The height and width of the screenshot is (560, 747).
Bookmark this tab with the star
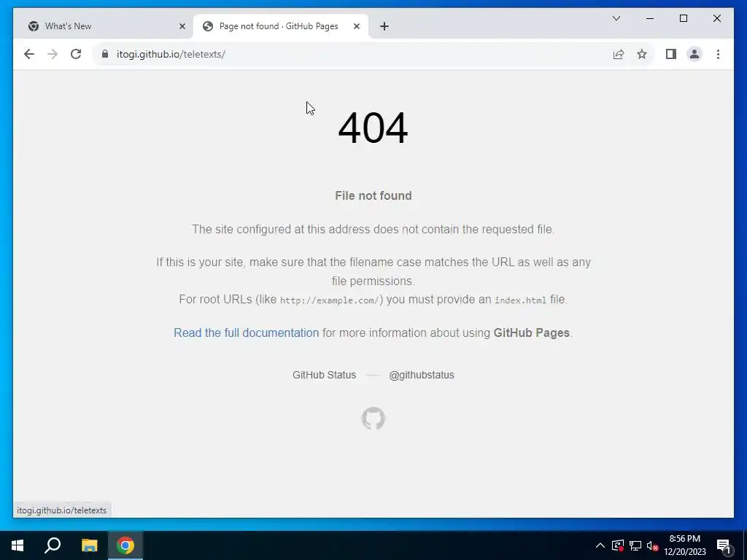(x=642, y=54)
